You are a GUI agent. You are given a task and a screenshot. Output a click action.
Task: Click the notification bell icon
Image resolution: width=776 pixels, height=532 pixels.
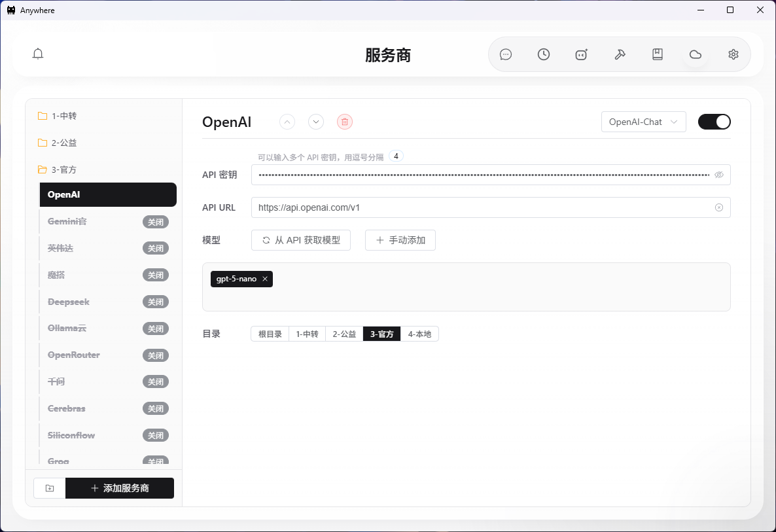pyautogui.click(x=37, y=54)
